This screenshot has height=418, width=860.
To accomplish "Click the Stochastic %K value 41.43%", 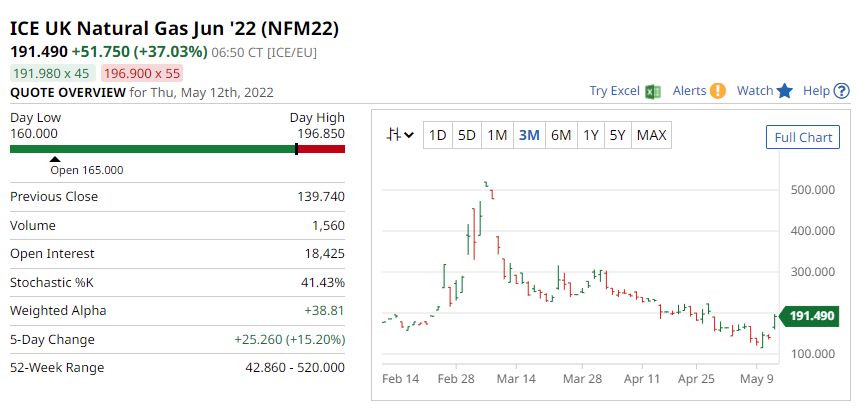I will point(322,283).
